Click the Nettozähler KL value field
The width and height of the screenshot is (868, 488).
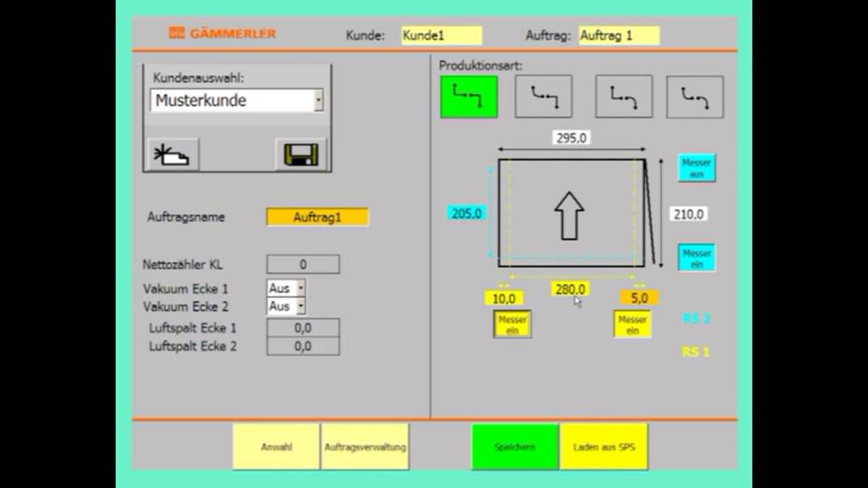click(x=303, y=264)
